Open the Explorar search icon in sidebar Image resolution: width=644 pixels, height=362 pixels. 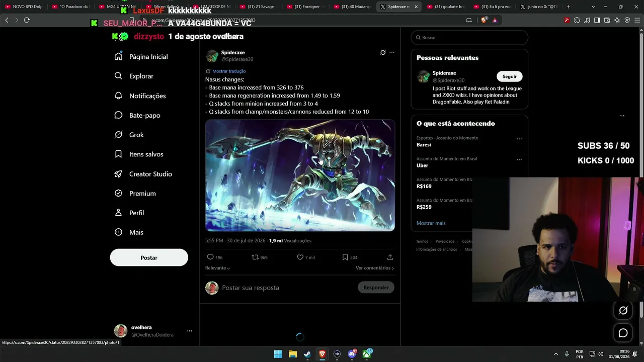(118, 76)
